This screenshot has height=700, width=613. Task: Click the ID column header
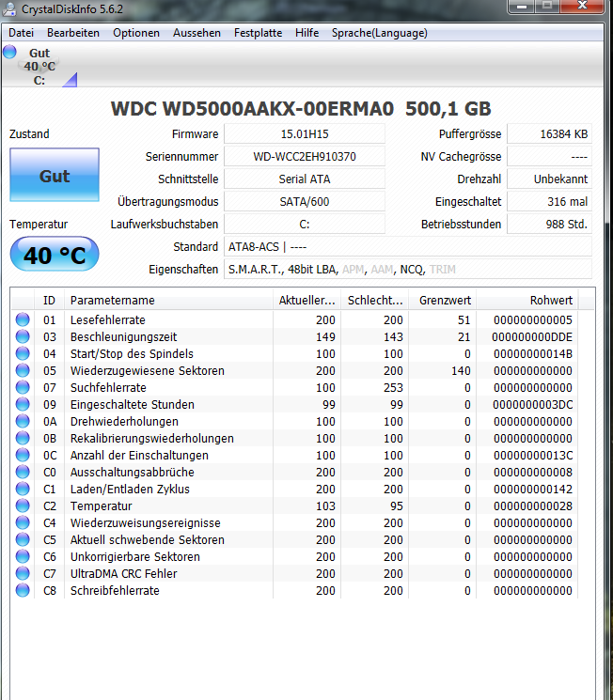49,301
